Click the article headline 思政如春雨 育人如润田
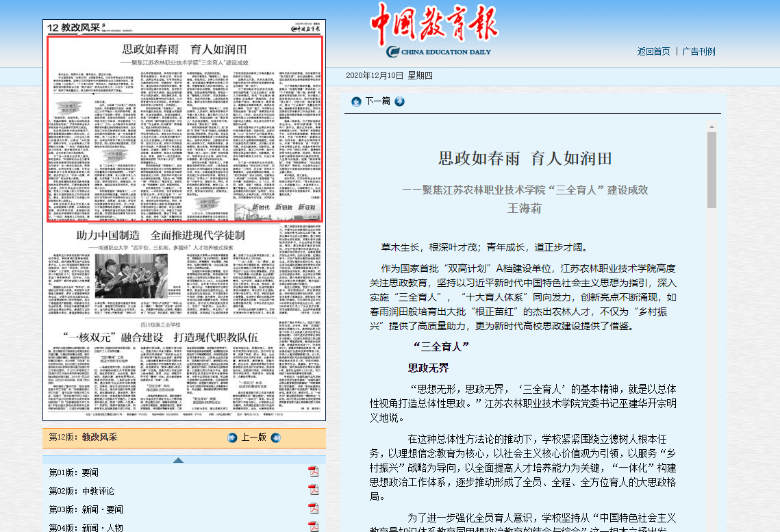780x532 pixels. (525, 159)
